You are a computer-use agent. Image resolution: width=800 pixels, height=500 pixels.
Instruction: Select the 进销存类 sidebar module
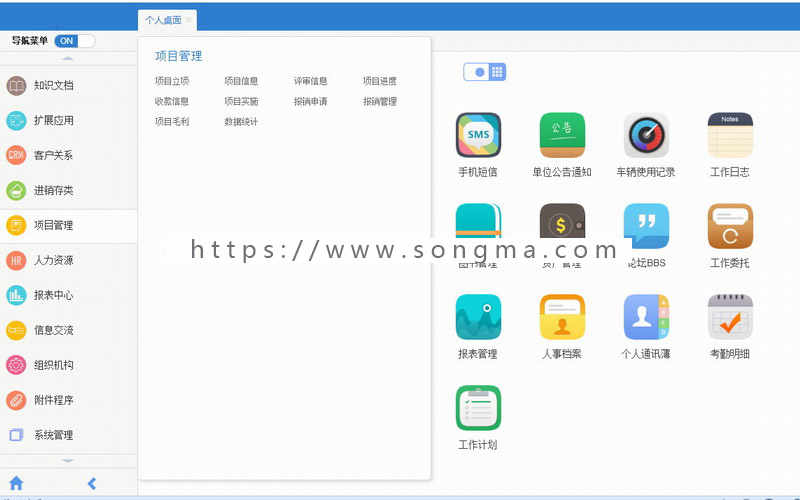(68, 190)
